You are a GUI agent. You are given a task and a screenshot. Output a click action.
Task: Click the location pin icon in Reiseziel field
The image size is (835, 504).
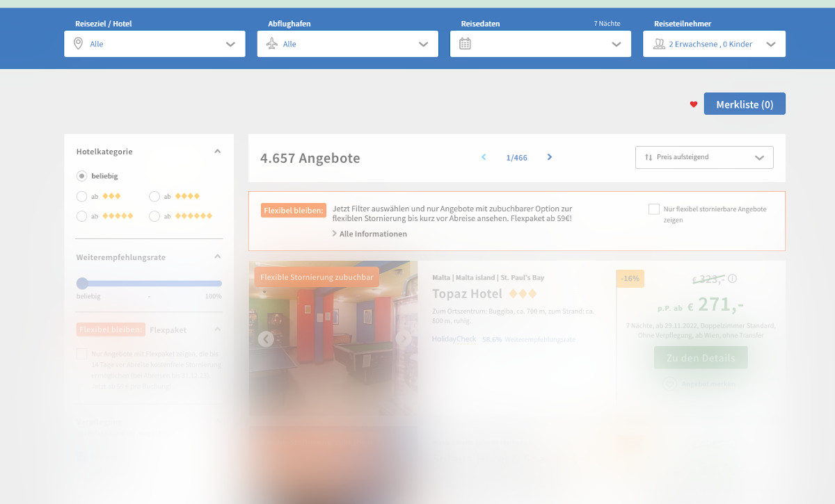(x=79, y=44)
